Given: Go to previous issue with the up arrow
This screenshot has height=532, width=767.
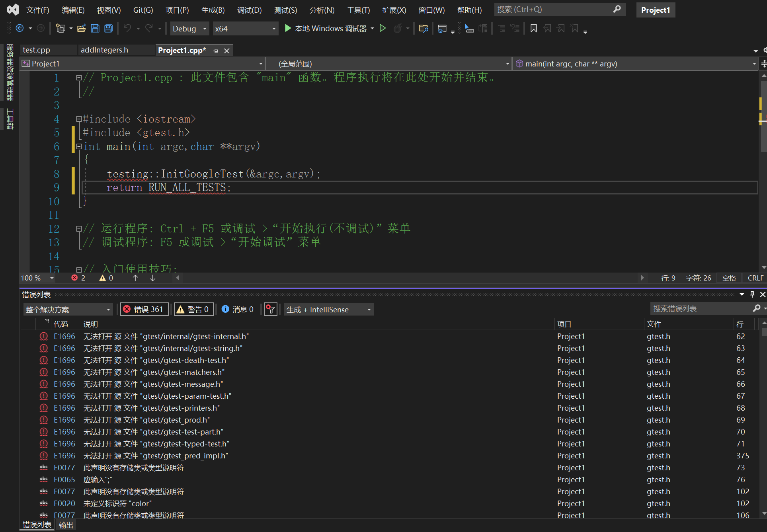Looking at the screenshot, I should point(135,278).
